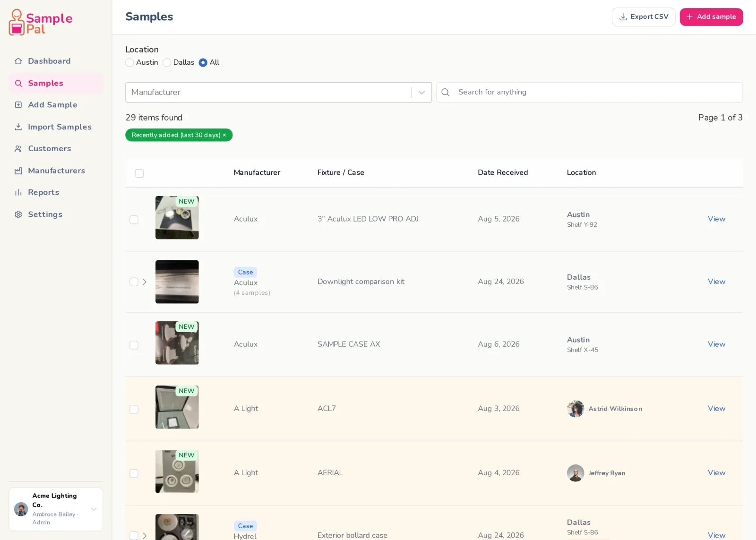Open Reports in the sidebar
Image resolution: width=756 pixels, height=540 pixels.
56,192
